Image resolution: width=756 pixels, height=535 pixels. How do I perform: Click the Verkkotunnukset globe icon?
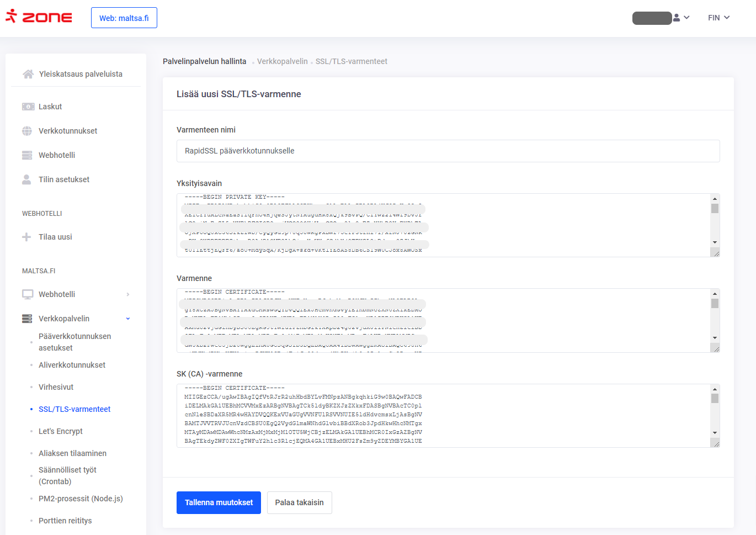click(x=27, y=131)
